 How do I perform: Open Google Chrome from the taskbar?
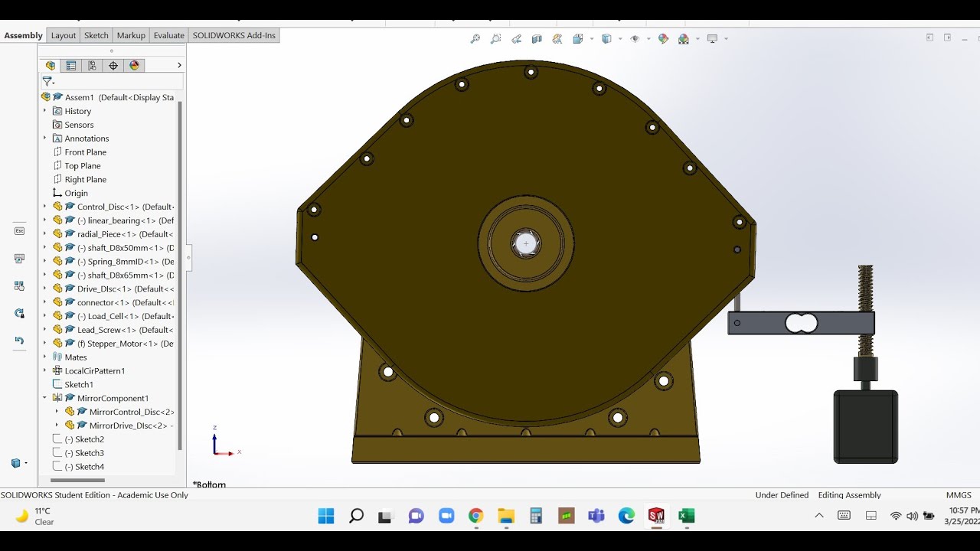coord(475,516)
